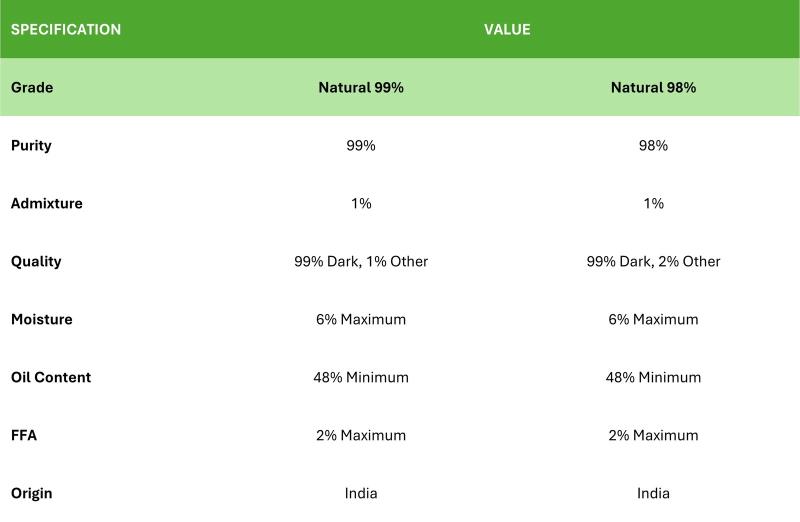Select the Natural 99% grade cell
This screenshot has width=800, height=522.
click(x=361, y=87)
